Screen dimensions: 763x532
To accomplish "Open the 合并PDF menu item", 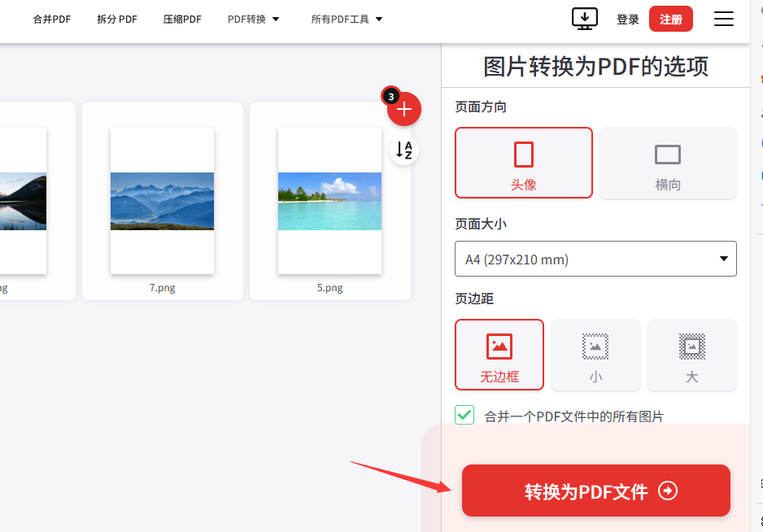I will (51, 20).
